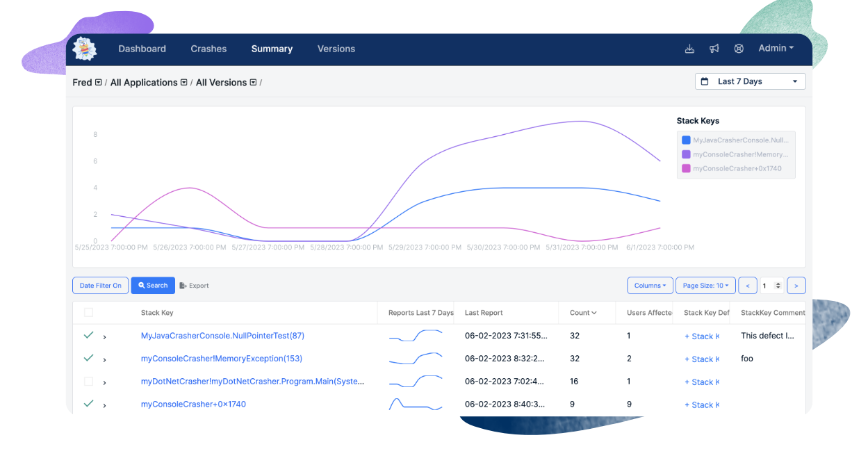Open the Crashes tab
Viewport: 868px width, 449px height.
point(208,49)
